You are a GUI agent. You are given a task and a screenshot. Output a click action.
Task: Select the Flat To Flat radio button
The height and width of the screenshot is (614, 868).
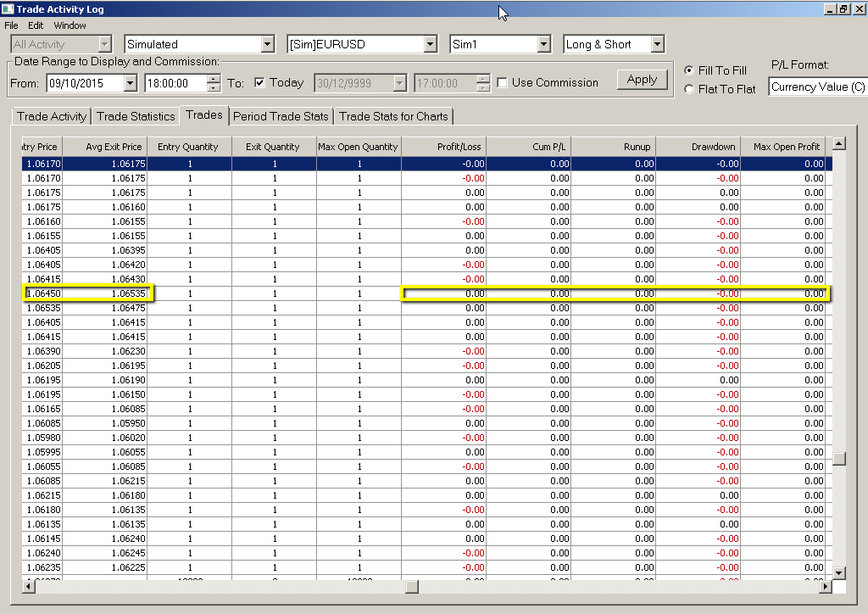coord(688,89)
